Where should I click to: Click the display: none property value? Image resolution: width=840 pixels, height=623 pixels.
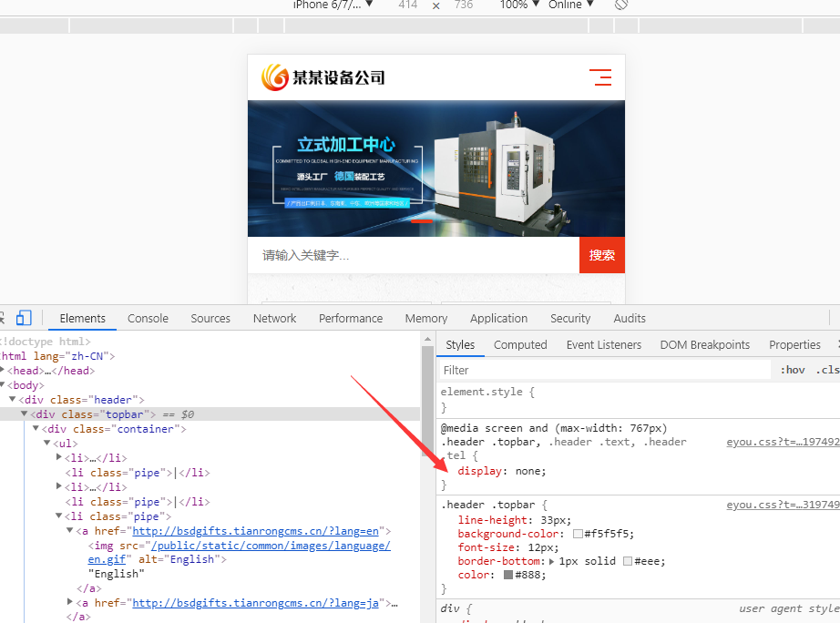(x=528, y=472)
